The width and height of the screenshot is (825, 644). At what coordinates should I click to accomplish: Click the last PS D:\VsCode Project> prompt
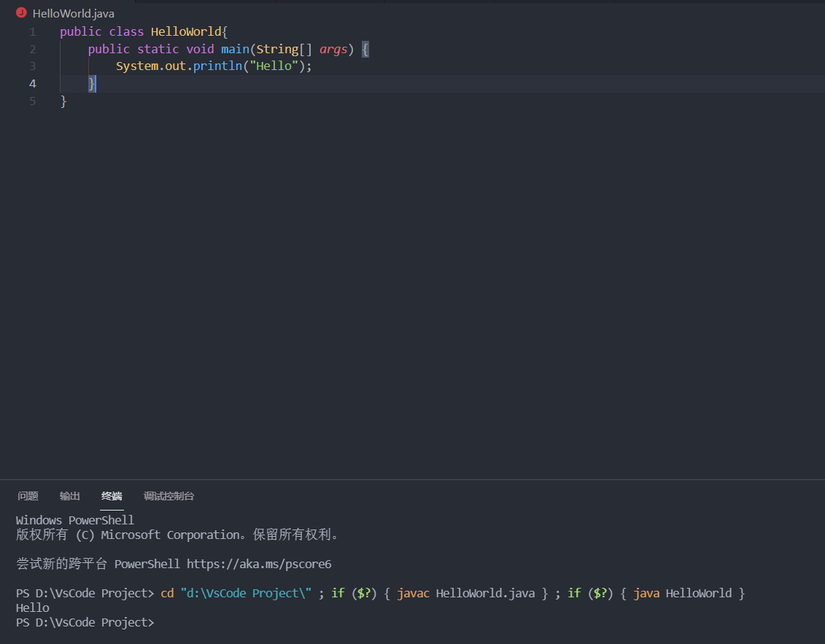click(85, 622)
